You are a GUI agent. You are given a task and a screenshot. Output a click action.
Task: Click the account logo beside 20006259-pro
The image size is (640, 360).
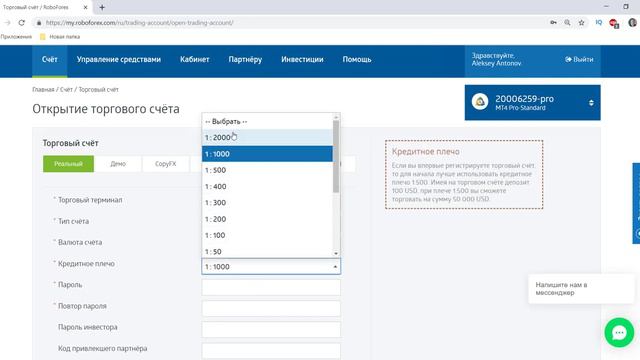[x=480, y=102]
